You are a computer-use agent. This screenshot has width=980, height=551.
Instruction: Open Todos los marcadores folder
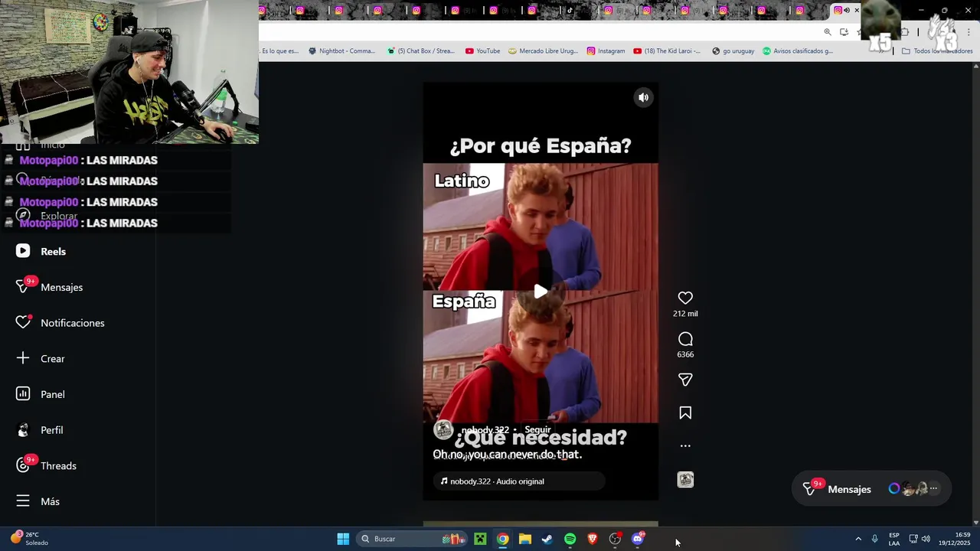[x=937, y=51]
